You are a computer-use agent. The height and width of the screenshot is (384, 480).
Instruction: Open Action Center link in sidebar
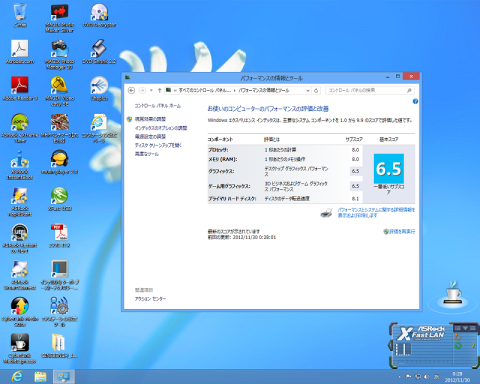[150, 299]
